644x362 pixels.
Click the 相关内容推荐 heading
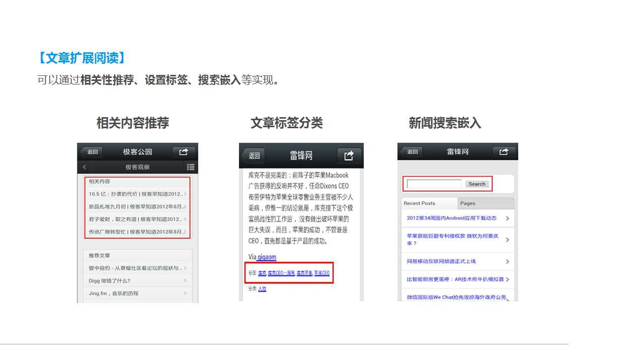pos(133,123)
